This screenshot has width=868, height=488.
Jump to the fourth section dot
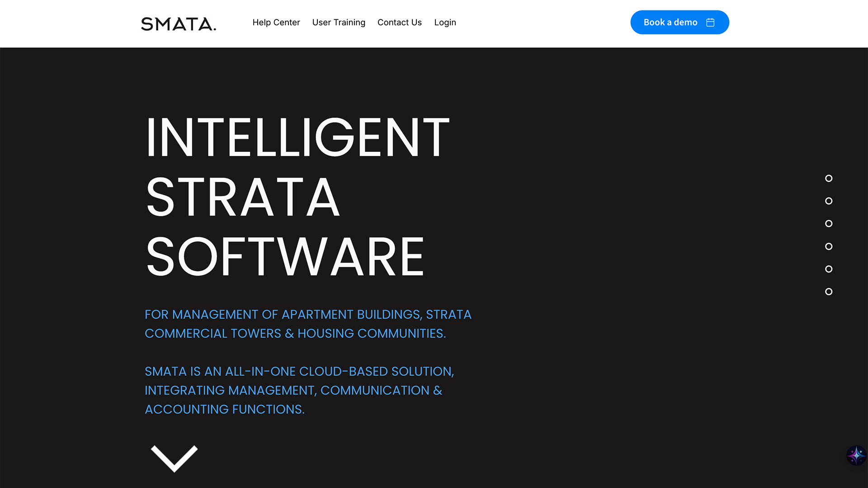coord(829,246)
